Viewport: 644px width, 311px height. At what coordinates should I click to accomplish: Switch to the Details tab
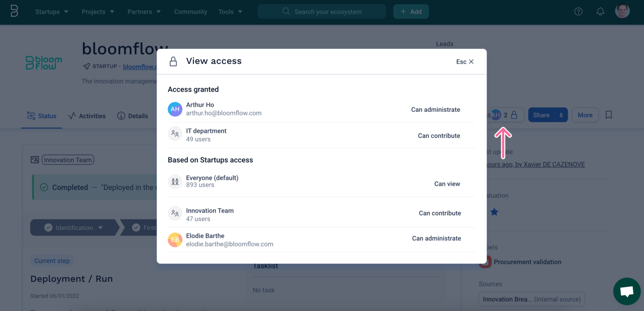pos(132,116)
